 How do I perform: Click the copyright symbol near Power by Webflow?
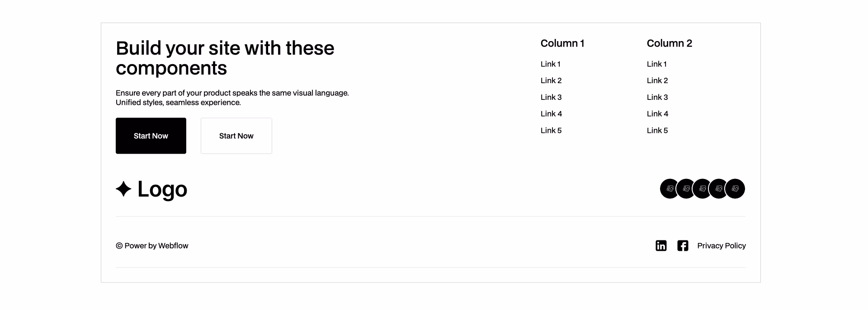pos(118,245)
